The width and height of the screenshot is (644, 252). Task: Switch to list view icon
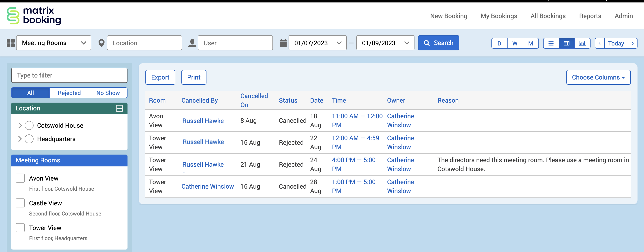pyautogui.click(x=551, y=43)
